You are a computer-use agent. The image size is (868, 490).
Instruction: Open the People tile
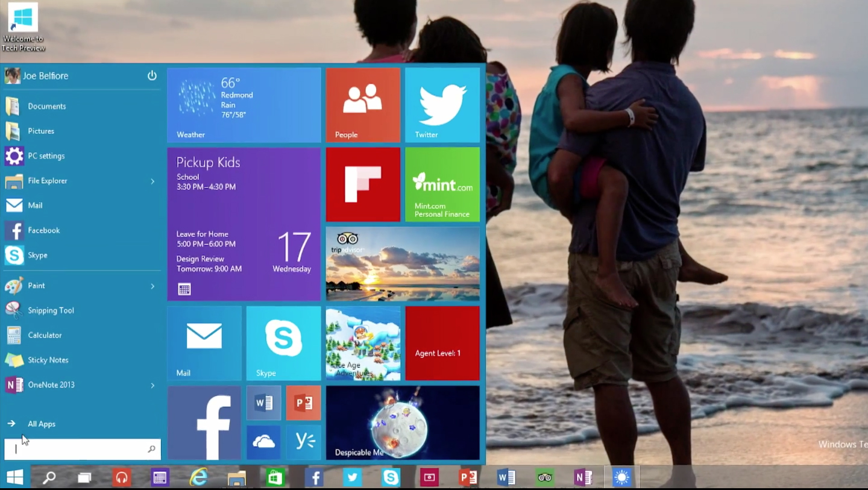pyautogui.click(x=363, y=105)
